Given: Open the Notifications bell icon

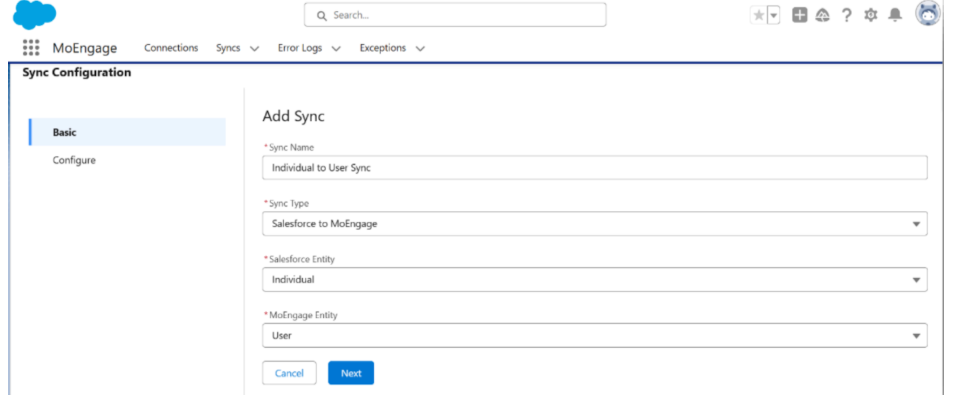Looking at the screenshot, I should [895, 15].
